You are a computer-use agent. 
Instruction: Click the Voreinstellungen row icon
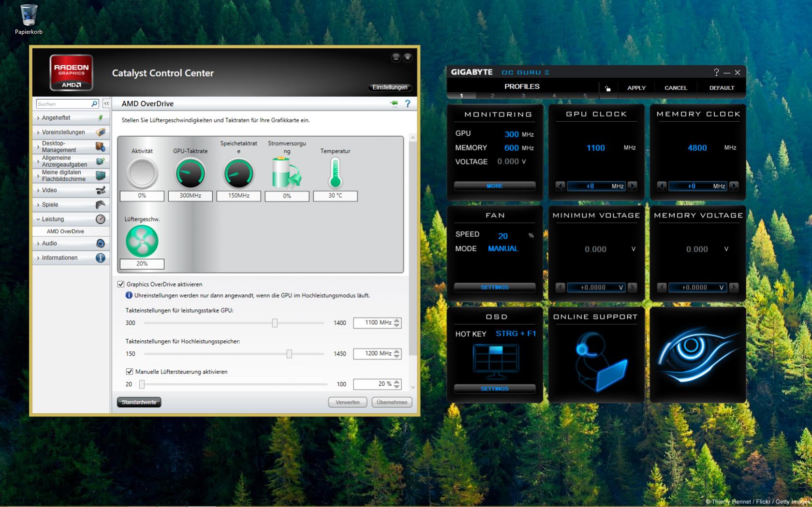101,132
